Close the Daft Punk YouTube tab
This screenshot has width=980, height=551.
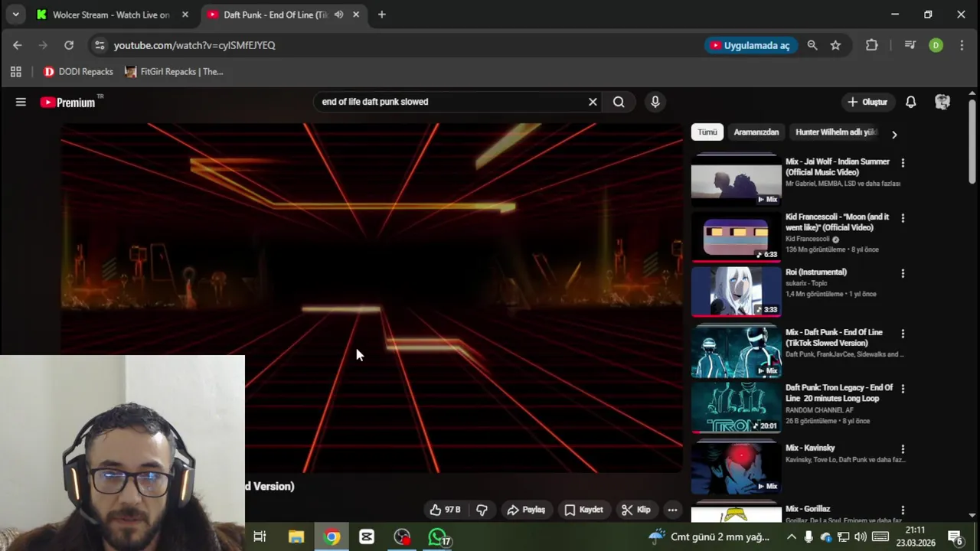pos(356,15)
